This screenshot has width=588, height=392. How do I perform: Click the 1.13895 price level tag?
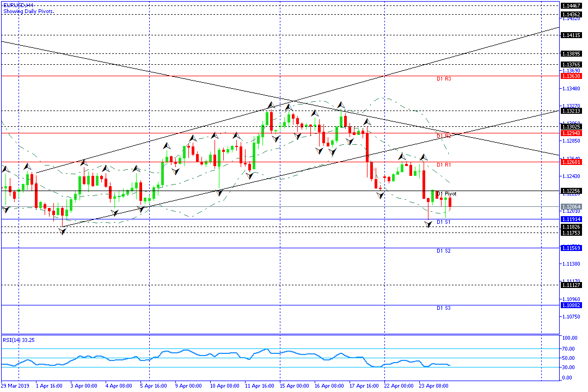(x=571, y=54)
